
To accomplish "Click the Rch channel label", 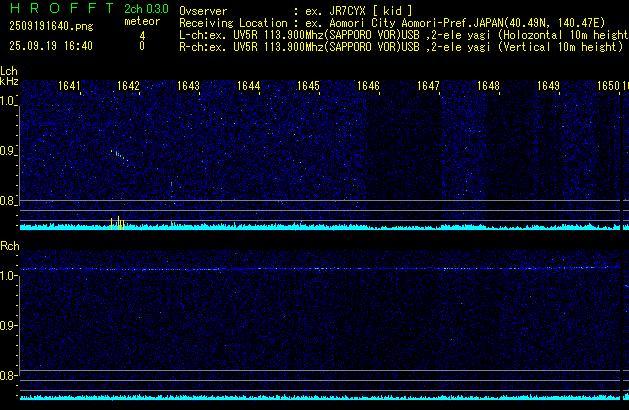I will 9,245.
